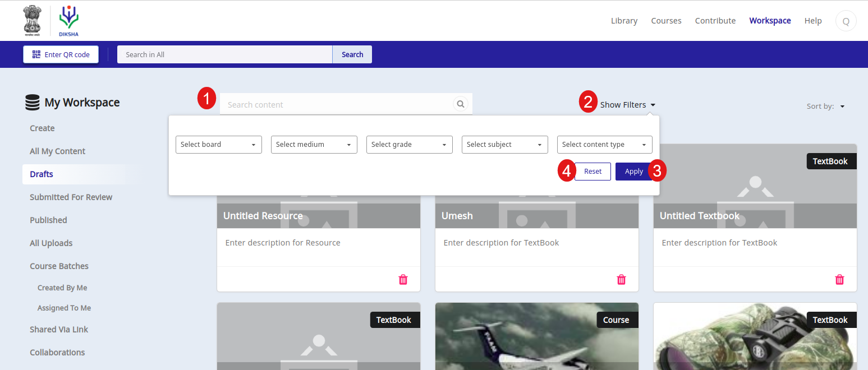Delete Untitled Textbook using its trash icon
The width and height of the screenshot is (868, 370).
coord(839,279)
